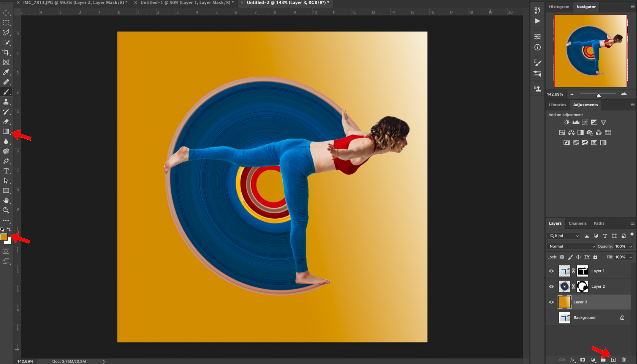Open the Opacity value dropdown
The width and height of the screenshot is (637, 364).
[631, 246]
